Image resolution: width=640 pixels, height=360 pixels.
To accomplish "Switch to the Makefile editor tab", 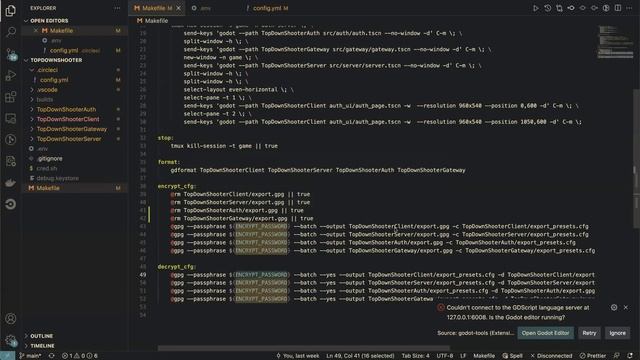I will [153, 8].
